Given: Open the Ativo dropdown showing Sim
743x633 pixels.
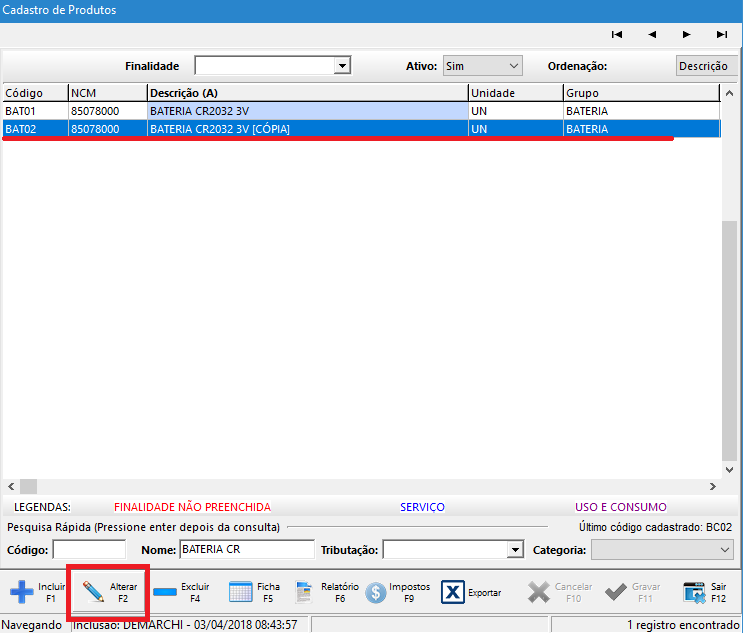Looking at the screenshot, I should 482,66.
